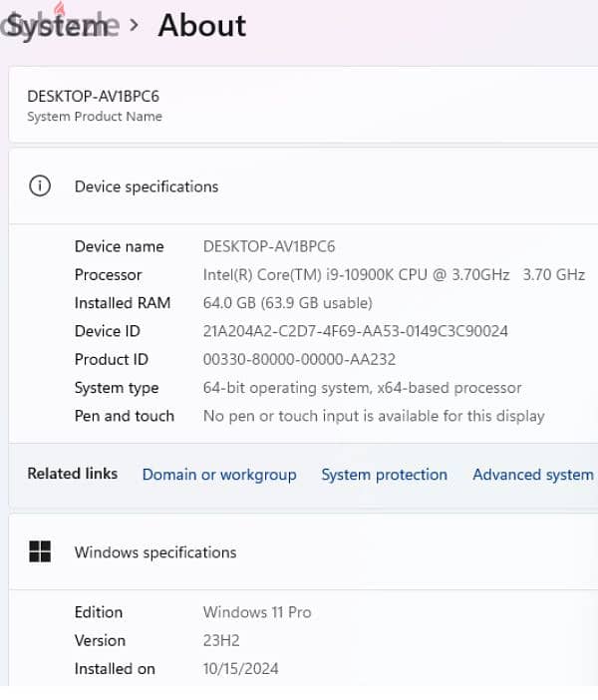Click the Product ID label
The height and width of the screenshot is (700, 598).
click(112, 359)
